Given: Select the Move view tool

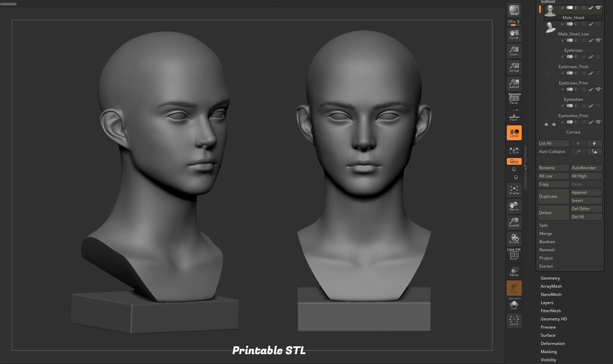Looking at the screenshot, I should tap(514, 206).
